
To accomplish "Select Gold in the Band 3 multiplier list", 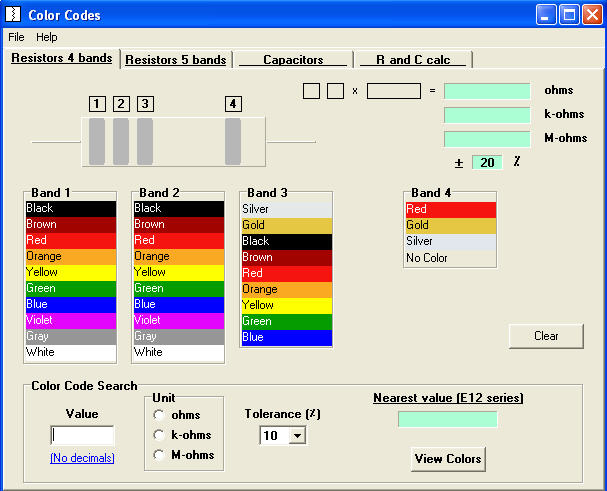I will [287, 226].
